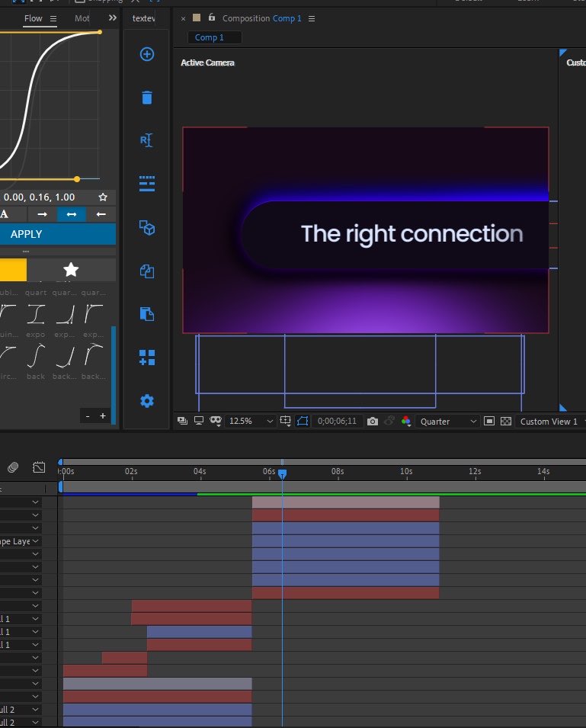The width and height of the screenshot is (586, 728).
Task: Switch to the textev panel tab
Action: pyautogui.click(x=144, y=18)
